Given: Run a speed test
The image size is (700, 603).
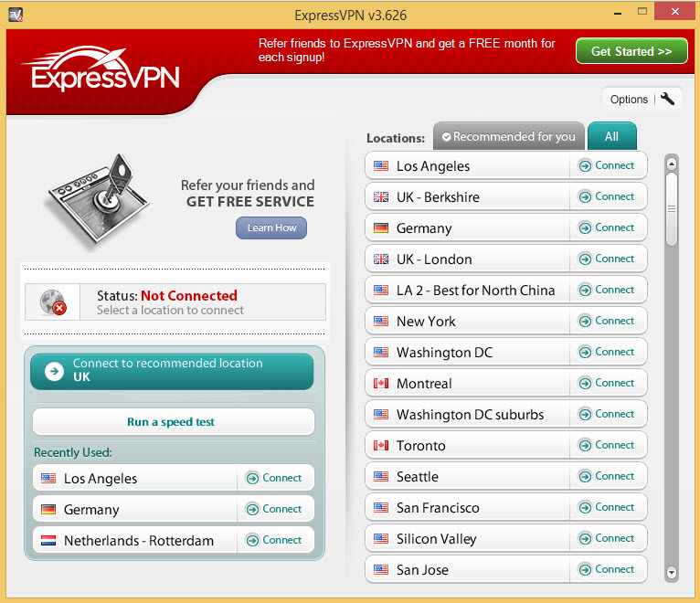Looking at the screenshot, I should coord(174,422).
